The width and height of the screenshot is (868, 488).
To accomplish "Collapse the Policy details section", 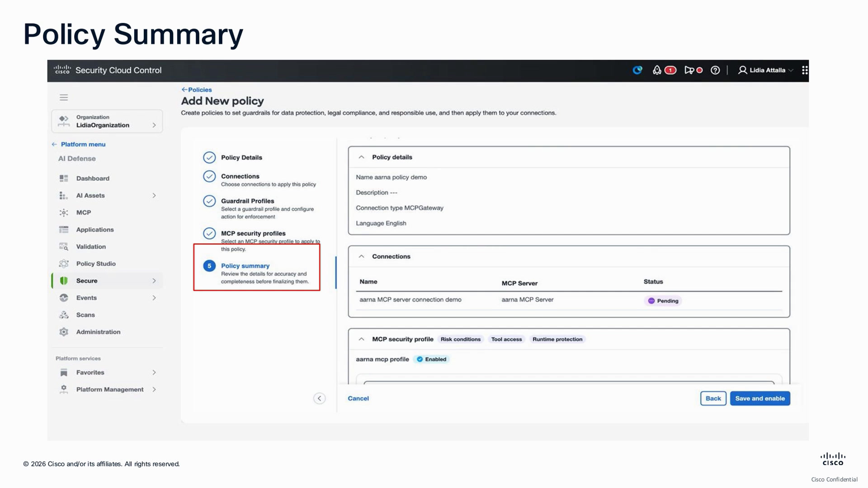I will point(361,157).
